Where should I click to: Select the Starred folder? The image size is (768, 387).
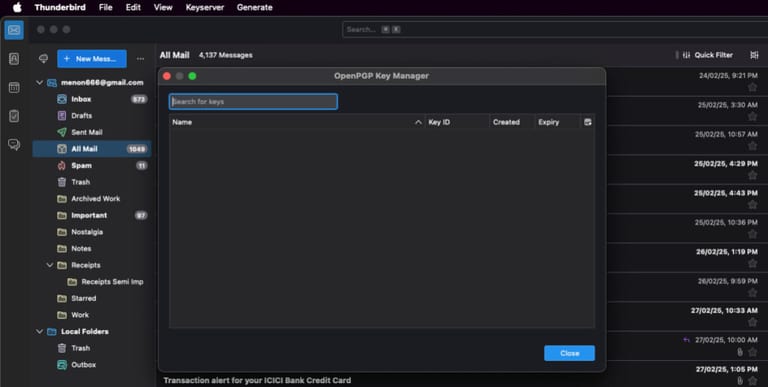coord(92,298)
